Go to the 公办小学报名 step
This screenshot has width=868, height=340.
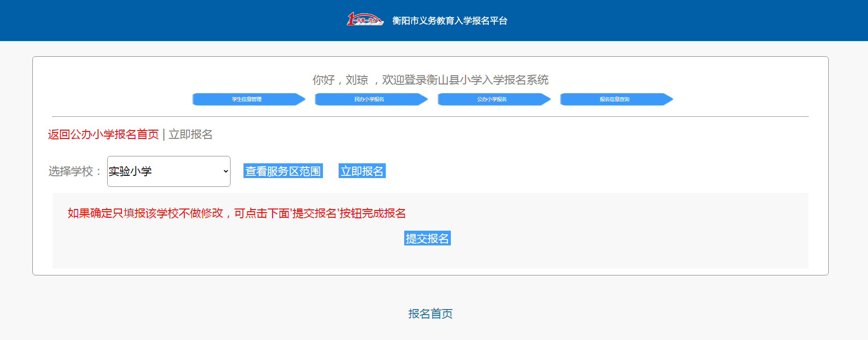pyautogui.click(x=492, y=99)
